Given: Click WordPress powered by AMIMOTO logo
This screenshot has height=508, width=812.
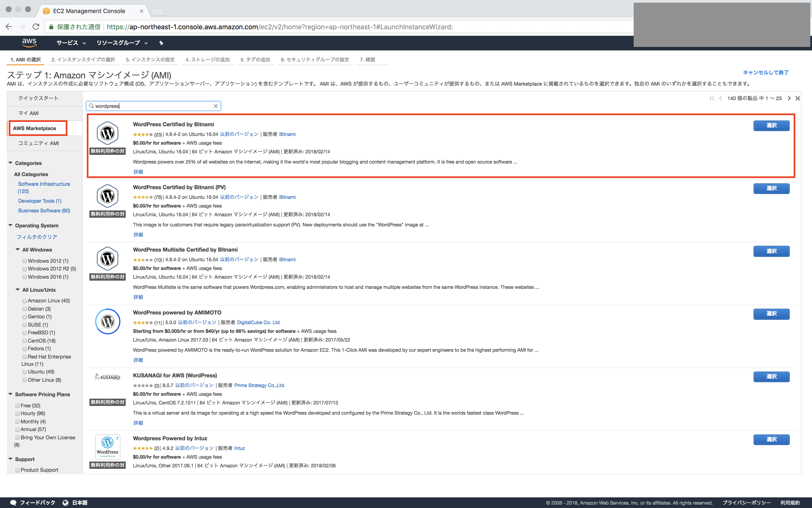Looking at the screenshot, I should 108,321.
